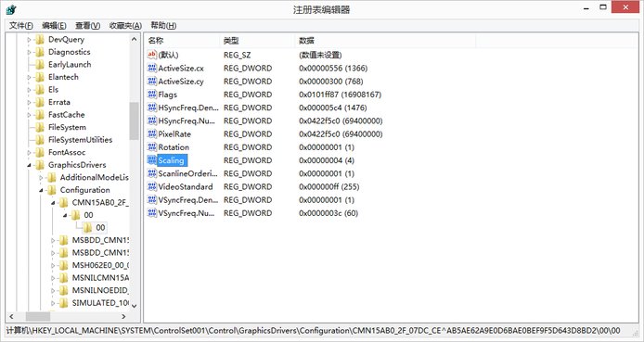644x342 pixels.
Task: Click the folder icon of Diagnostics
Action: (40, 52)
